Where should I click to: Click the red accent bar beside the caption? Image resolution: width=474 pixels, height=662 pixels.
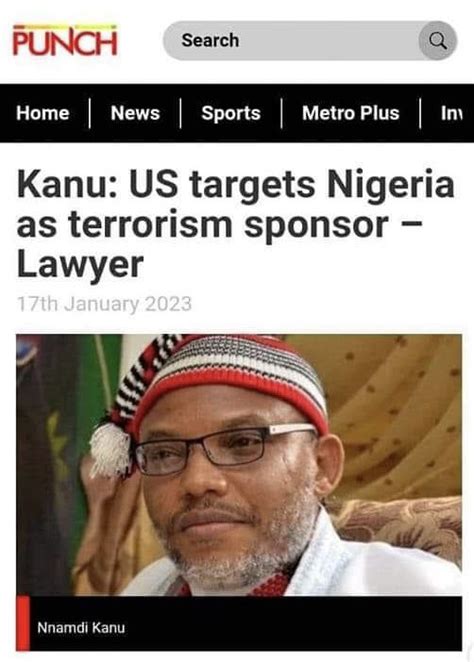[x=23, y=623]
